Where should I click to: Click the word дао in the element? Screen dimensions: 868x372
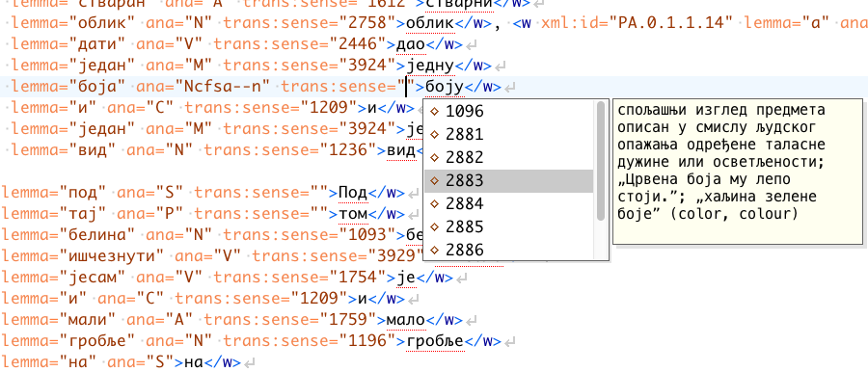pyautogui.click(x=411, y=45)
